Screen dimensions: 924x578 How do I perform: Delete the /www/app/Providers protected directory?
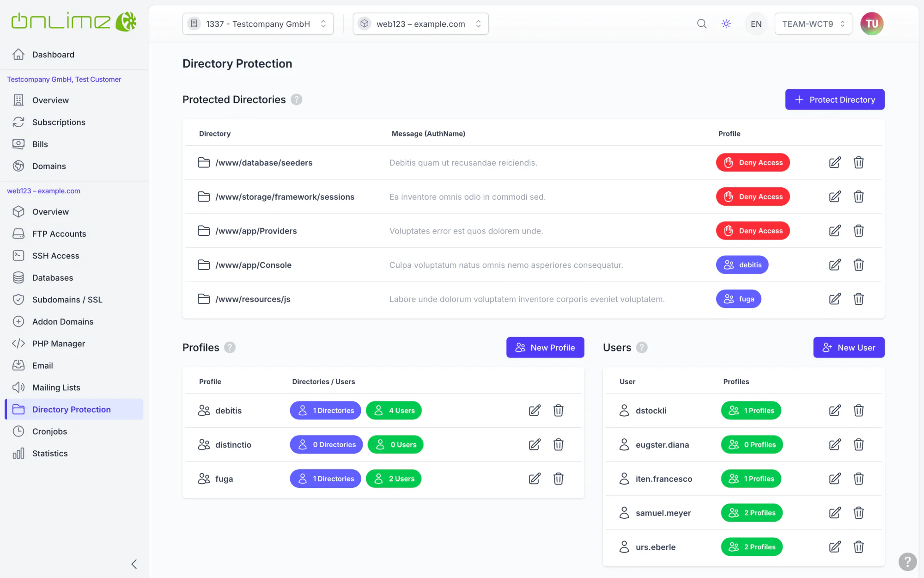pos(859,231)
